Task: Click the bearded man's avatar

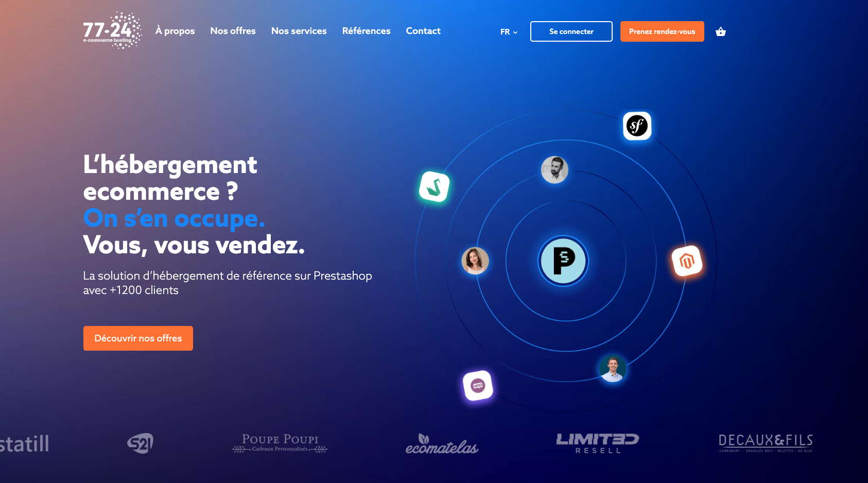Action: [554, 169]
